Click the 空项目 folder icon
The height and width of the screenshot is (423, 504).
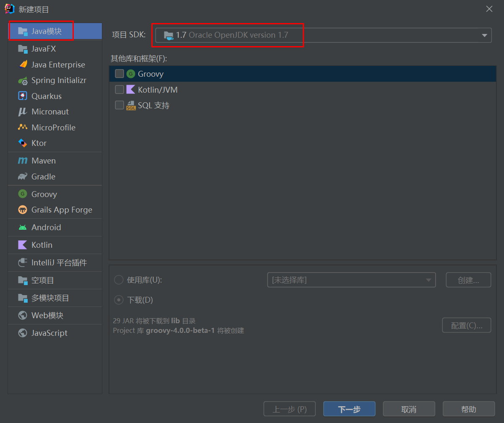tap(23, 280)
